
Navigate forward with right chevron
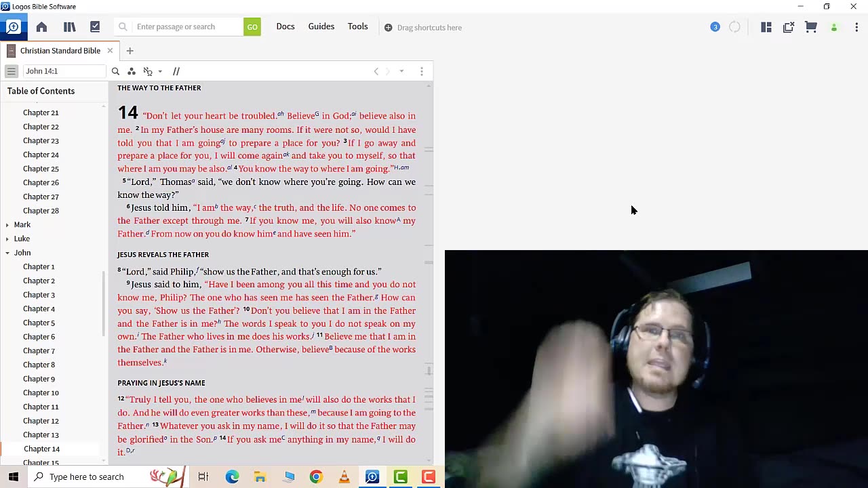[388, 71]
